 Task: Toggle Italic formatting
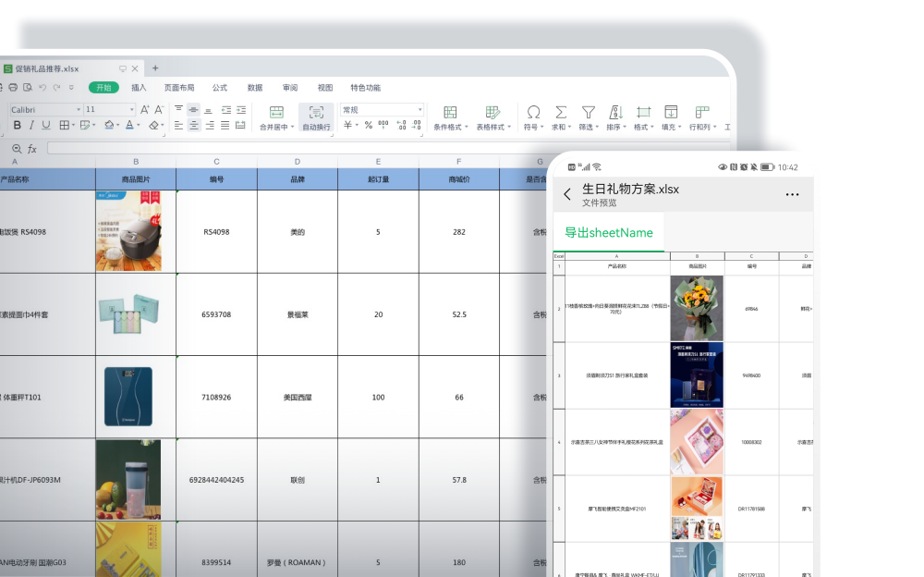pos(31,125)
